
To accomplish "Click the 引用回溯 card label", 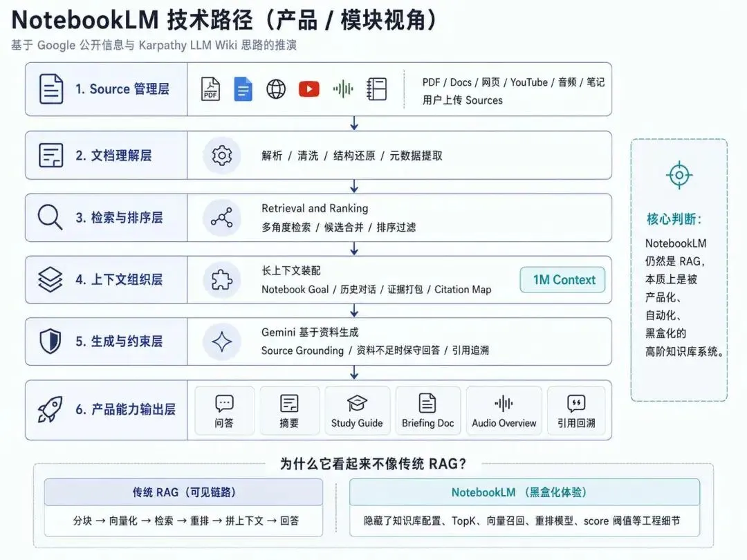I will tap(576, 423).
